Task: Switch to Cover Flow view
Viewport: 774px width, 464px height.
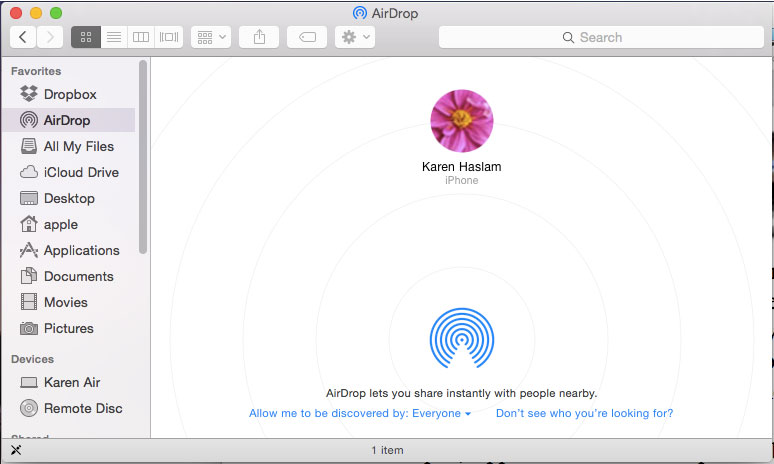Action: pos(169,37)
